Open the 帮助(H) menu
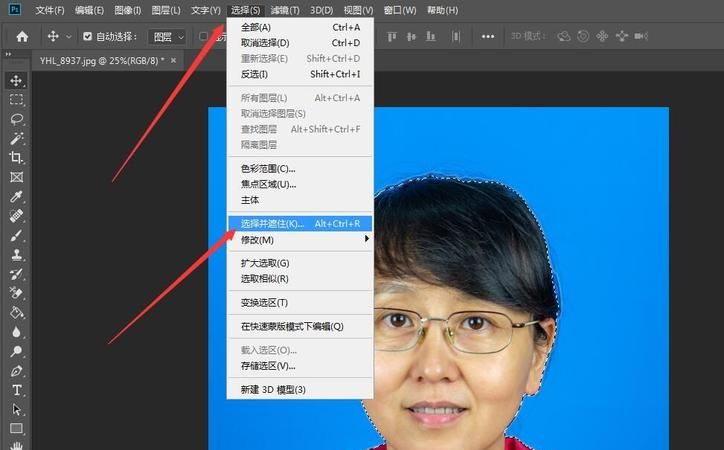The image size is (724, 450). [x=442, y=10]
